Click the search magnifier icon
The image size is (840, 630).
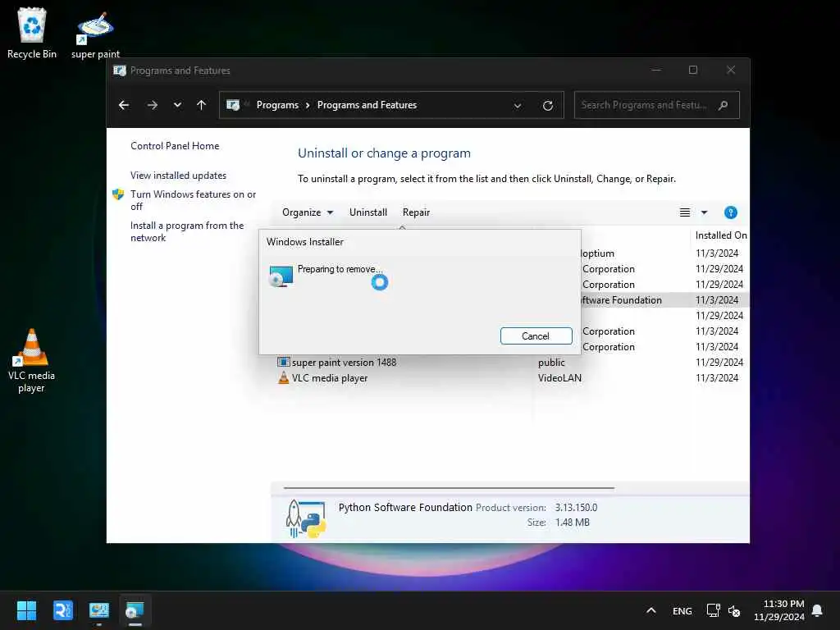tap(724, 105)
